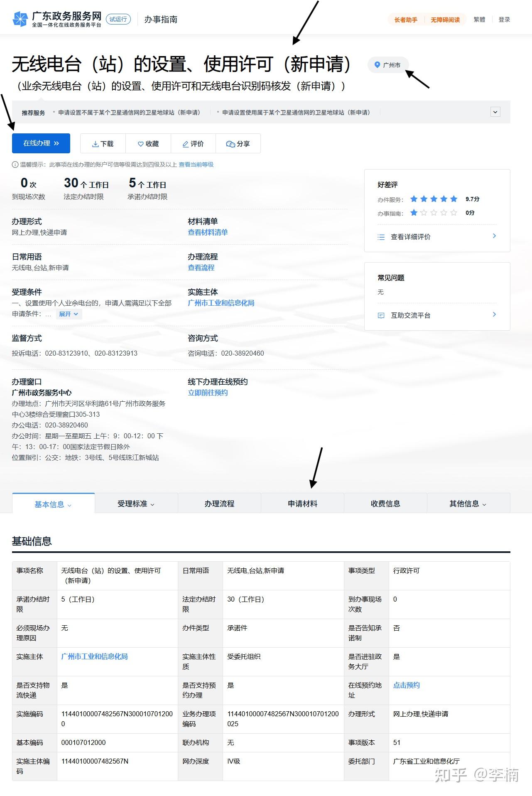This screenshot has width=532, height=796.
Task: Open 广州市工业和信息化局 link in 基础信息 table
Action: [x=95, y=656]
